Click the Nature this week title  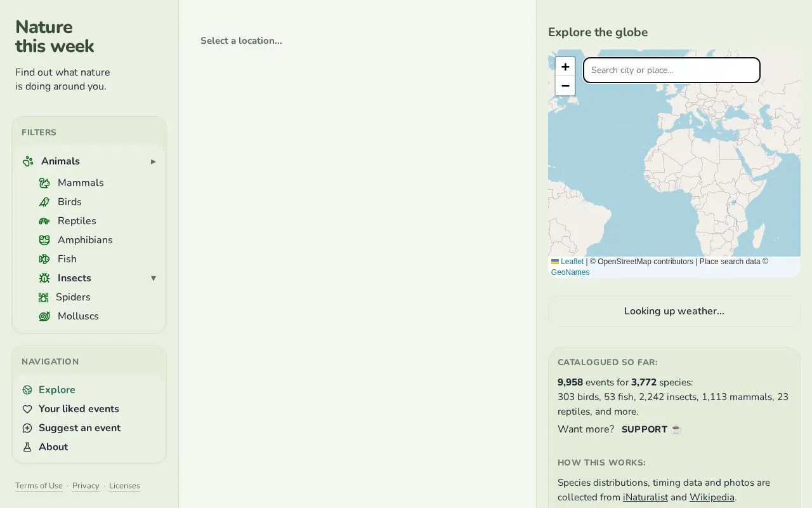[x=55, y=36]
